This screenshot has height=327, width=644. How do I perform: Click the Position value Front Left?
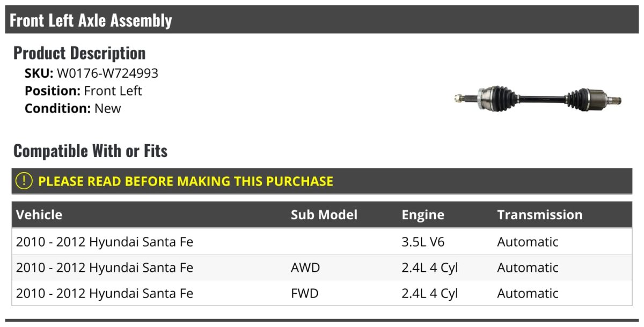point(113,91)
